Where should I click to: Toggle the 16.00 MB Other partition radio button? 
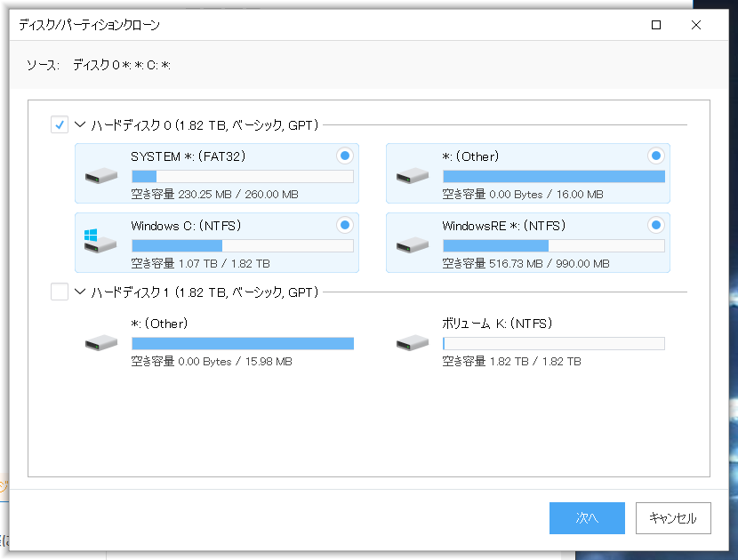[656, 156]
